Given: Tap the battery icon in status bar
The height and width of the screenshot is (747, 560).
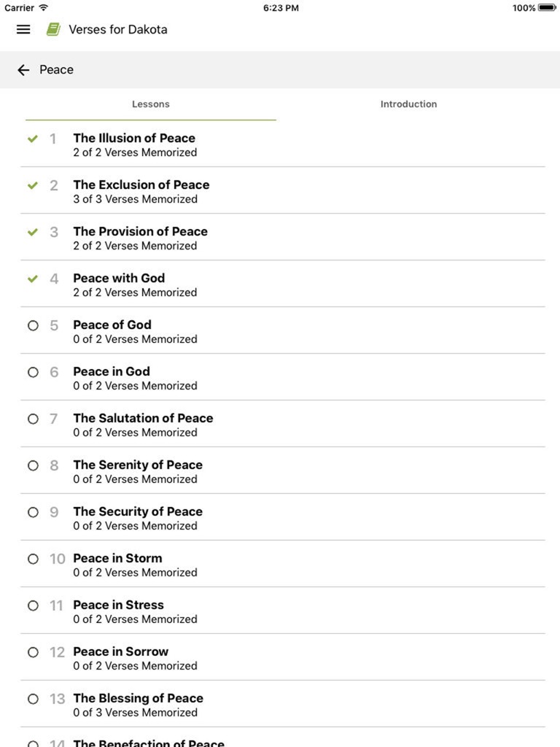Looking at the screenshot, I should (x=547, y=8).
